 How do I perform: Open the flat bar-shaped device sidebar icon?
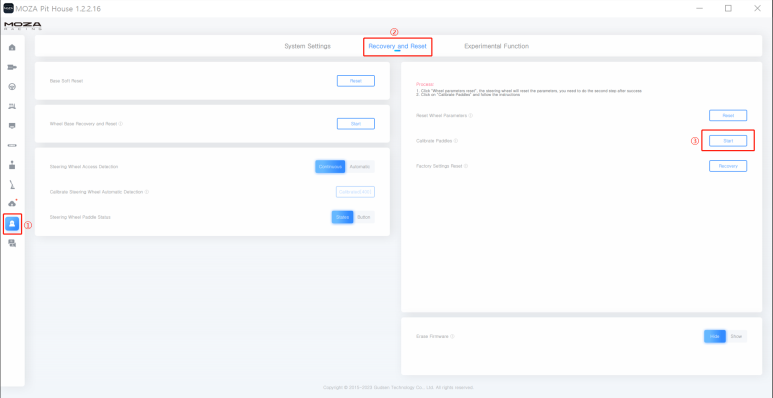[12, 145]
